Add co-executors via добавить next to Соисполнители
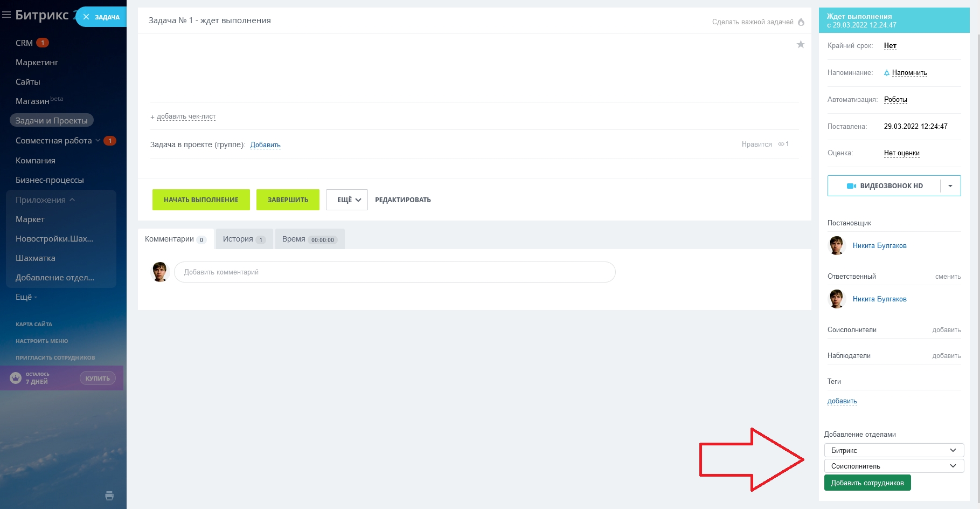 947,330
